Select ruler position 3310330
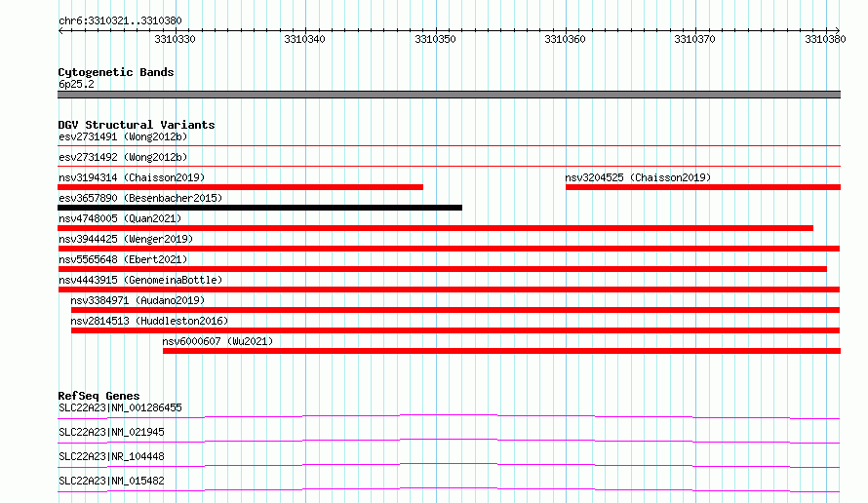 coord(175,39)
